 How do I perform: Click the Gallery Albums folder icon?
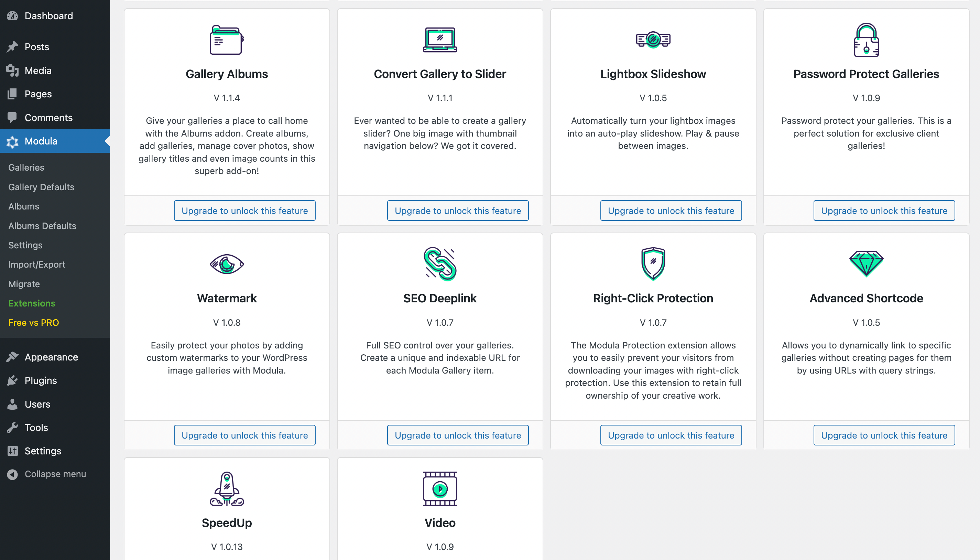click(227, 40)
